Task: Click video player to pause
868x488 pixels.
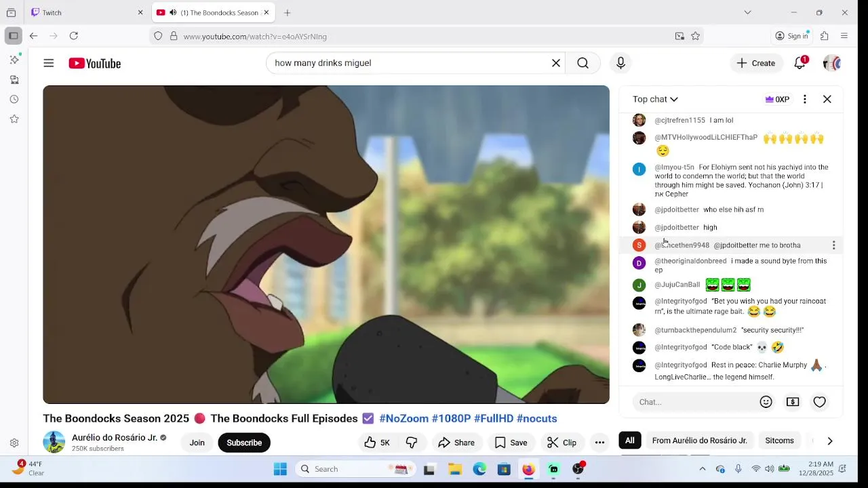Action: tap(326, 244)
